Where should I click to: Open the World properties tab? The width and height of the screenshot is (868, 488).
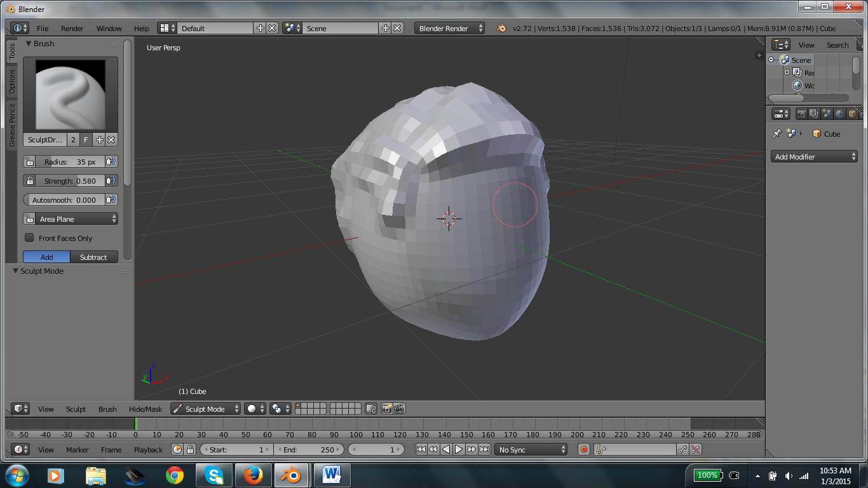coord(839,114)
